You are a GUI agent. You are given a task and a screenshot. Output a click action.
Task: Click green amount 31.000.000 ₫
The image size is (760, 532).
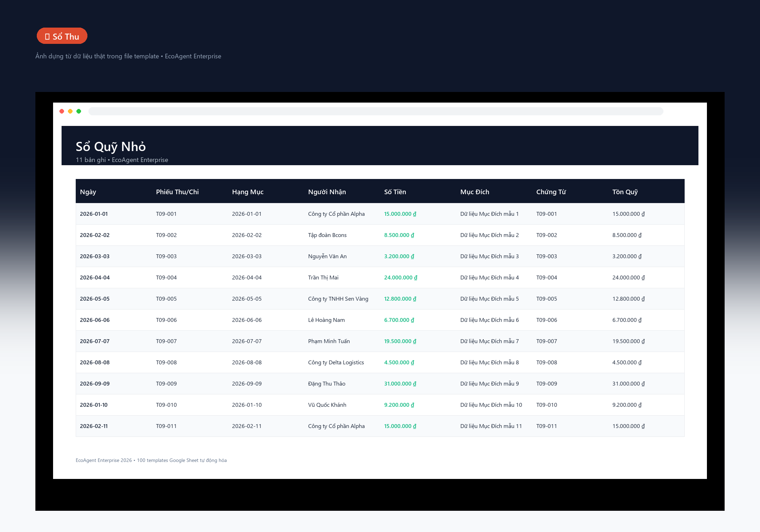pyautogui.click(x=400, y=383)
